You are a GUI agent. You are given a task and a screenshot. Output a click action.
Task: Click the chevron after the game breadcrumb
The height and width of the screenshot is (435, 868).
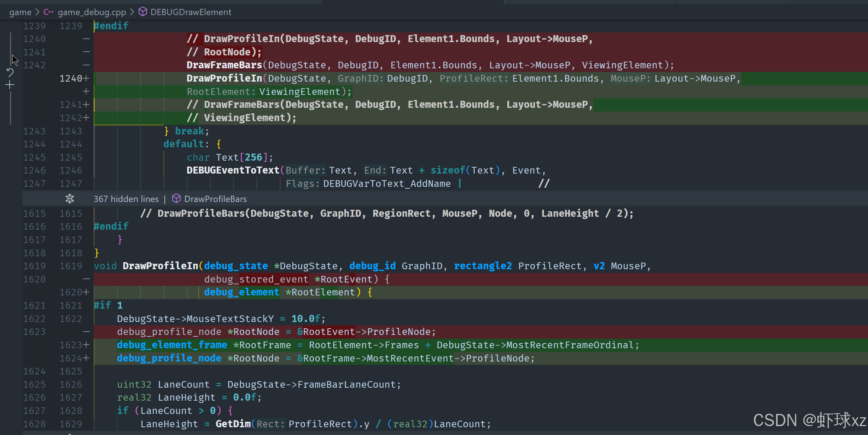(x=37, y=12)
